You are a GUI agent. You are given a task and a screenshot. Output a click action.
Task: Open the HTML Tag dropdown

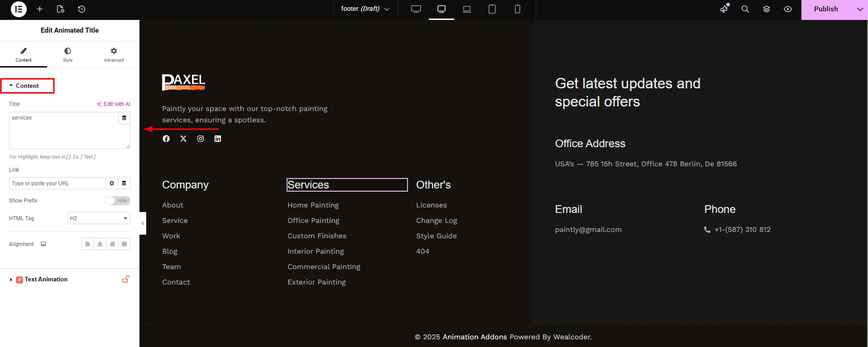(x=99, y=218)
